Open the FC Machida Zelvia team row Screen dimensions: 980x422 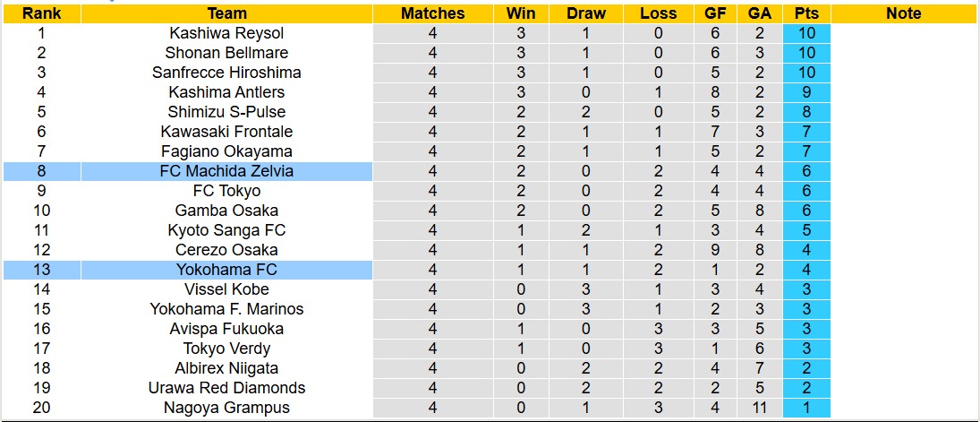(227, 171)
